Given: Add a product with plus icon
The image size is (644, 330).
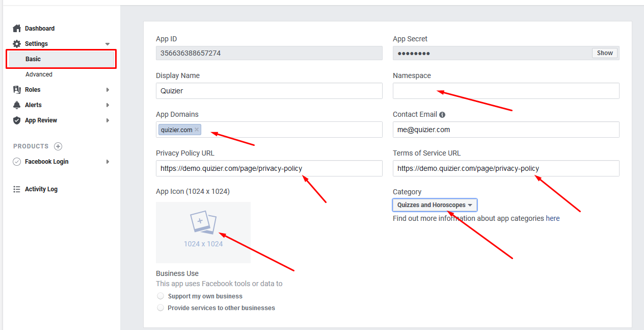Looking at the screenshot, I should point(58,146).
